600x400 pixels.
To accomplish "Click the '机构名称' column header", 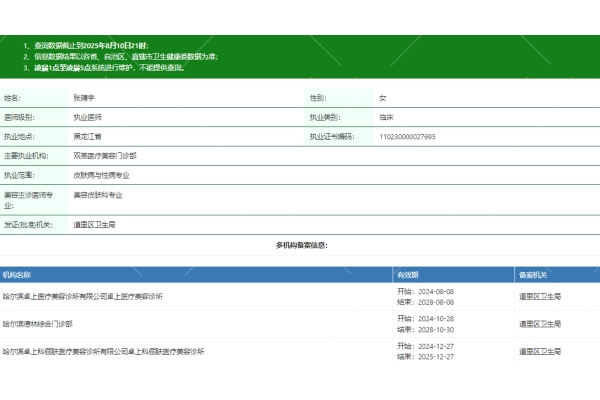I will (x=16, y=275).
